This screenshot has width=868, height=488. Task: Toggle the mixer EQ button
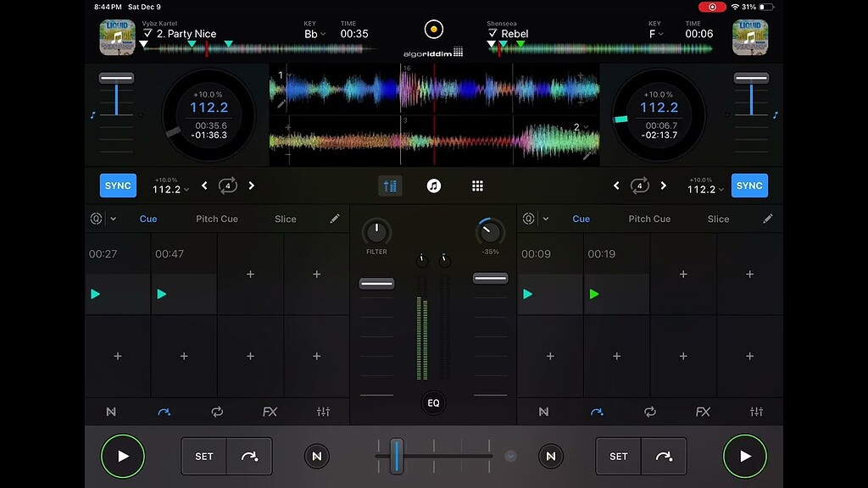coord(433,402)
